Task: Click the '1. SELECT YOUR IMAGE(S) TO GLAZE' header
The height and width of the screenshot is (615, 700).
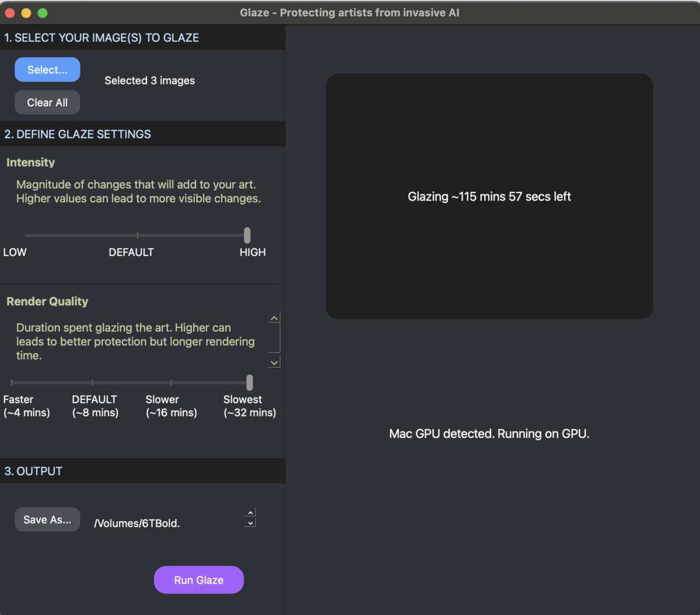Action: (x=101, y=38)
